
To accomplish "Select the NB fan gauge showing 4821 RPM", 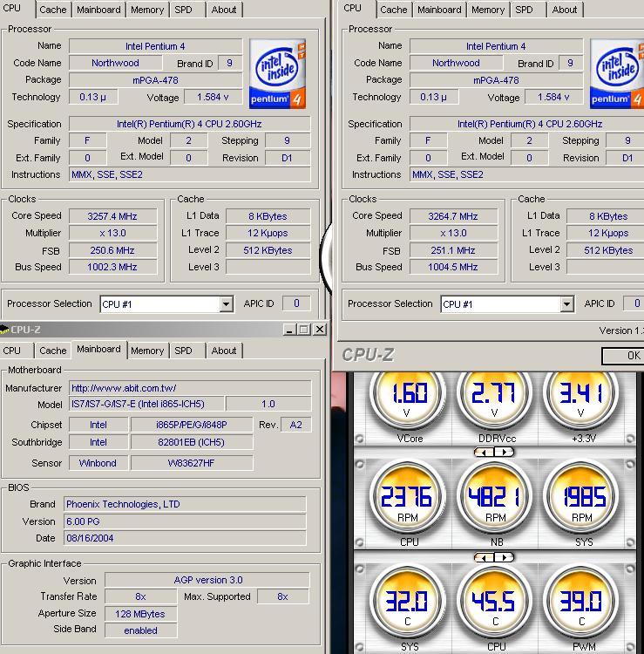I will click(495, 498).
